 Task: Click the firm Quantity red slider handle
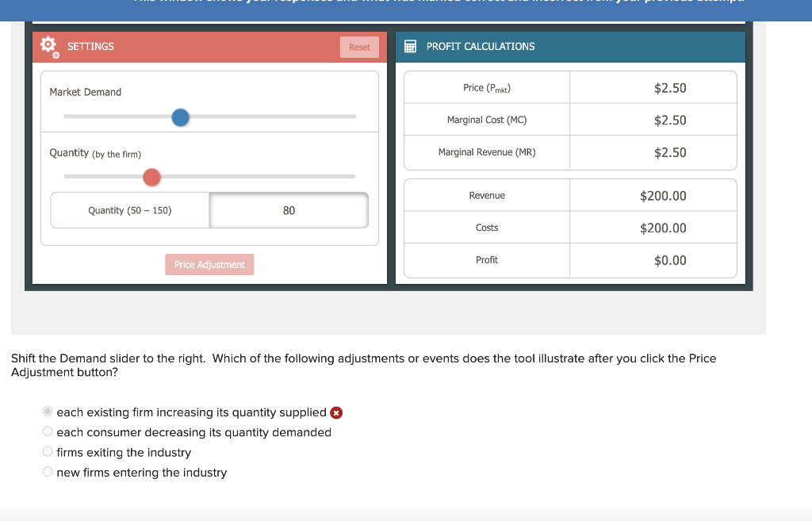tap(151, 177)
